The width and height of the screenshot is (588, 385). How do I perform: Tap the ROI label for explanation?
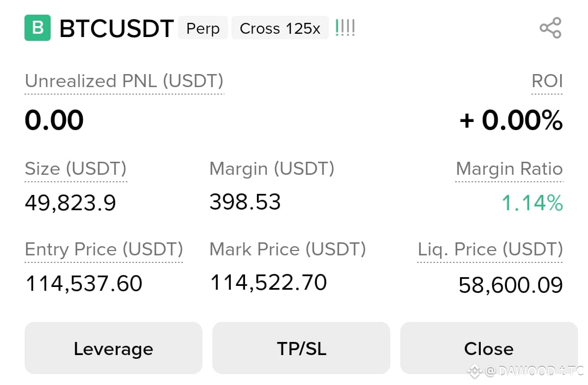547,81
